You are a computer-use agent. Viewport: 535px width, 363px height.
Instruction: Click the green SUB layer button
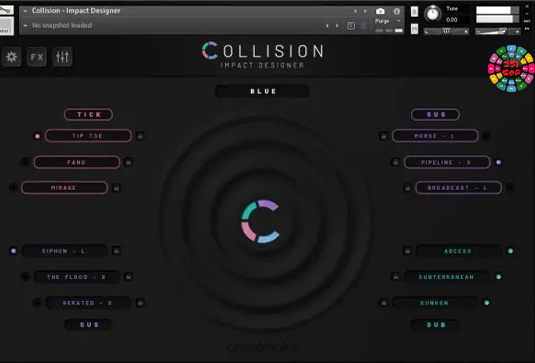tap(435, 324)
